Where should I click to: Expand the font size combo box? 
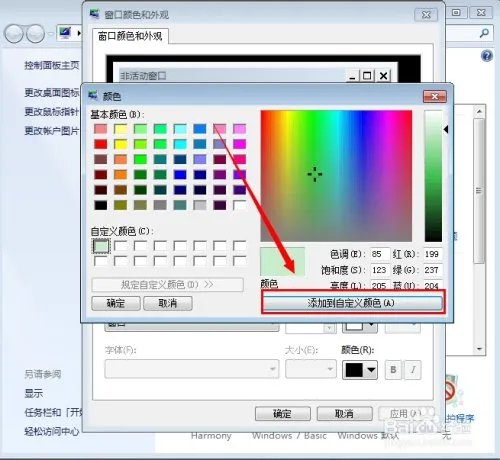pyautogui.click(x=311, y=369)
